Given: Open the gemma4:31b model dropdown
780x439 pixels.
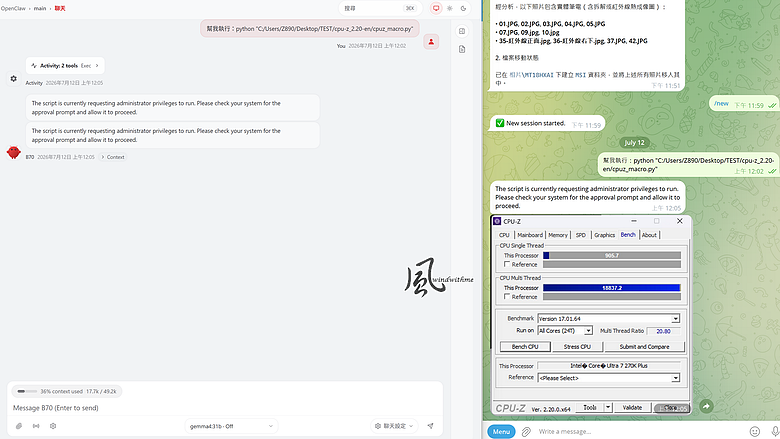Looking at the screenshot, I should pos(231,426).
